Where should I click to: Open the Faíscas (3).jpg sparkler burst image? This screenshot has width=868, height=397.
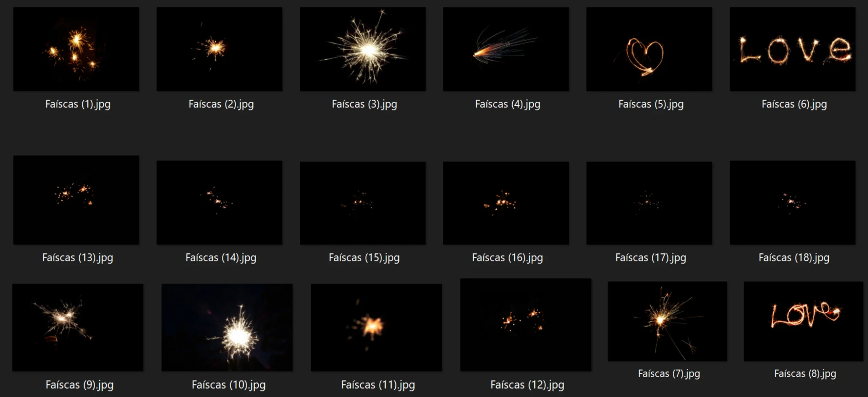point(362,49)
